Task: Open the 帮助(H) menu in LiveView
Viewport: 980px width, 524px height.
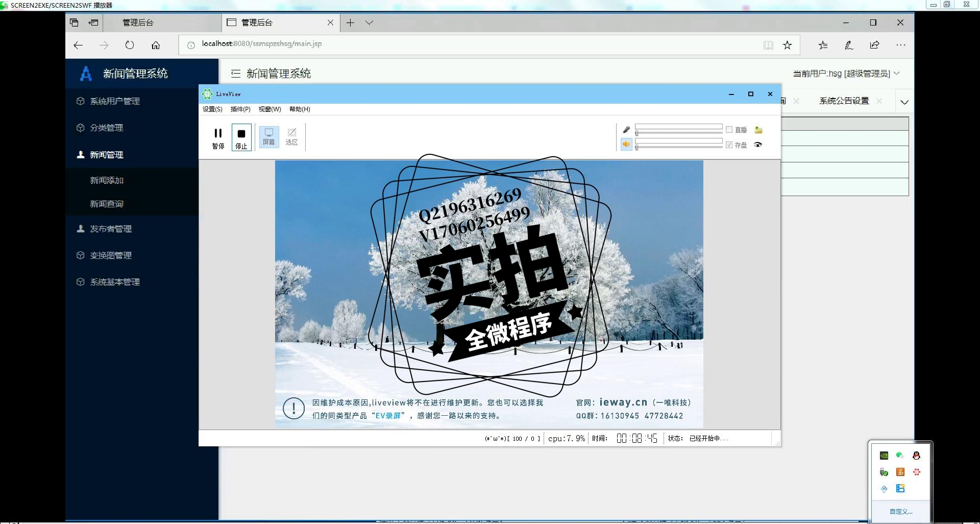Action: tap(300, 109)
